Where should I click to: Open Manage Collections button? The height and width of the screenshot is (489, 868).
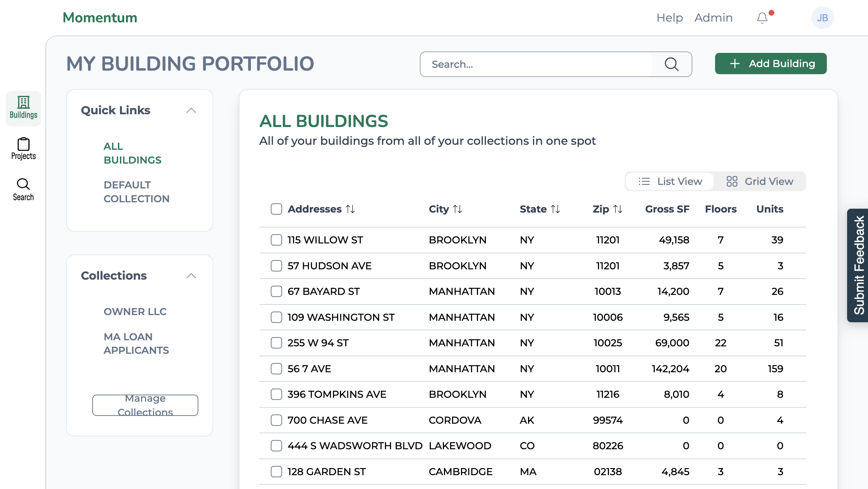145,405
